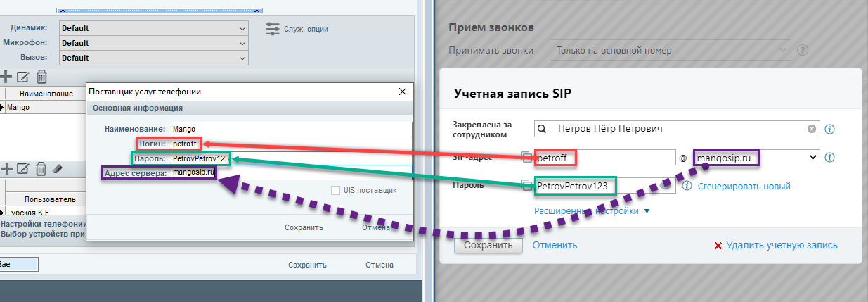Close the Поставщик услуг телефонии dialog
This screenshot has height=302, width=868.
pos(403,92)
